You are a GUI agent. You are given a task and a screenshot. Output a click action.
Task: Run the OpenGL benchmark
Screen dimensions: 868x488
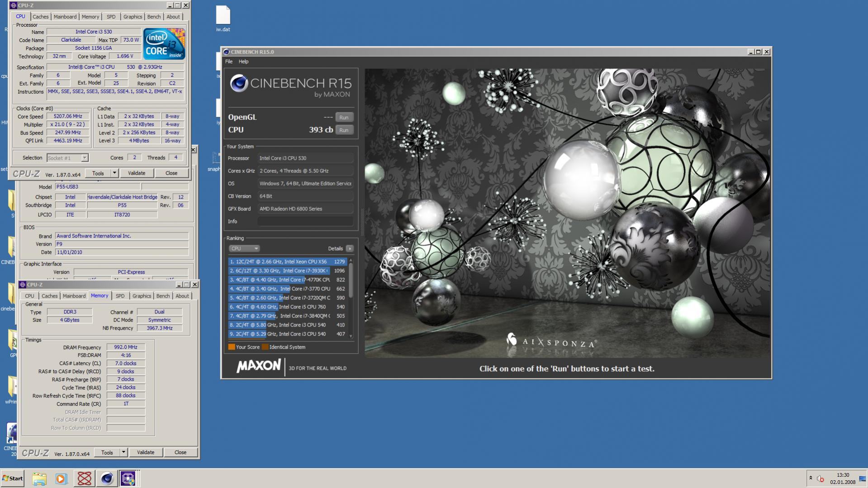pos(344,117)
